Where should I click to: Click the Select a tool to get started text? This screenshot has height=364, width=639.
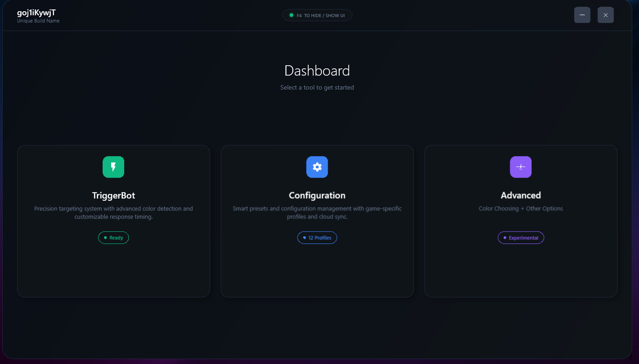tap(317, 87)
